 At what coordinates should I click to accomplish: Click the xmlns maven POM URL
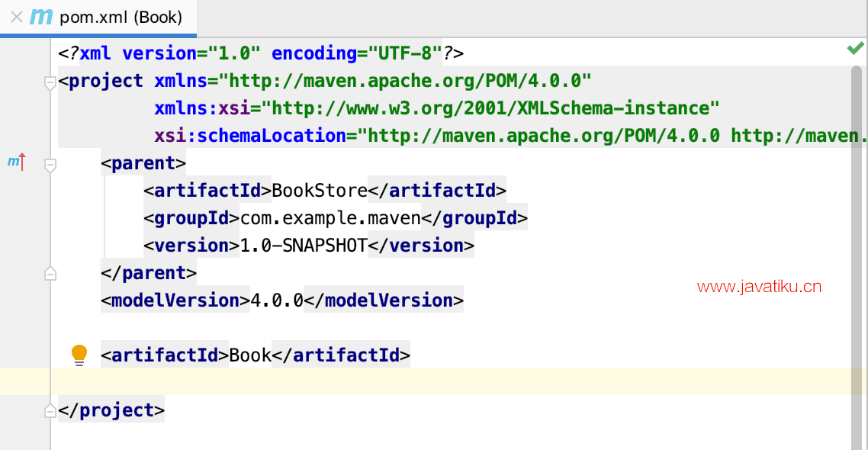point(405,81)
